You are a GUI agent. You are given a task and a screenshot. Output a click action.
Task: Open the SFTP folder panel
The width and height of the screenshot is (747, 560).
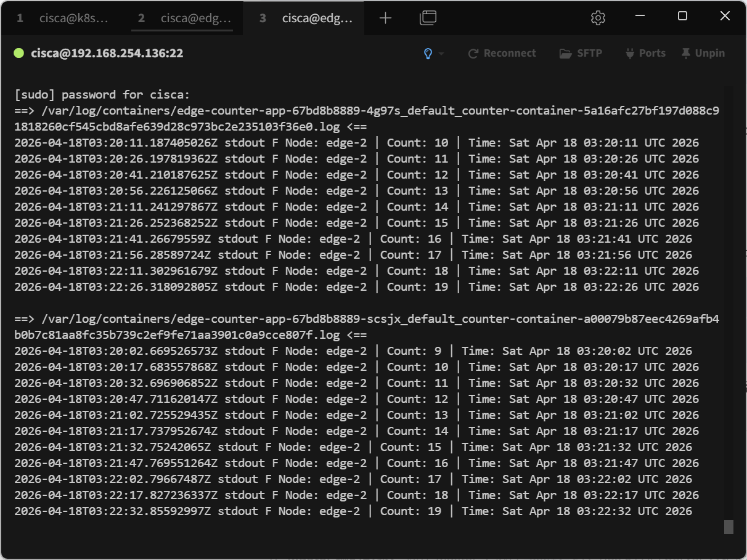coord(580,54)
